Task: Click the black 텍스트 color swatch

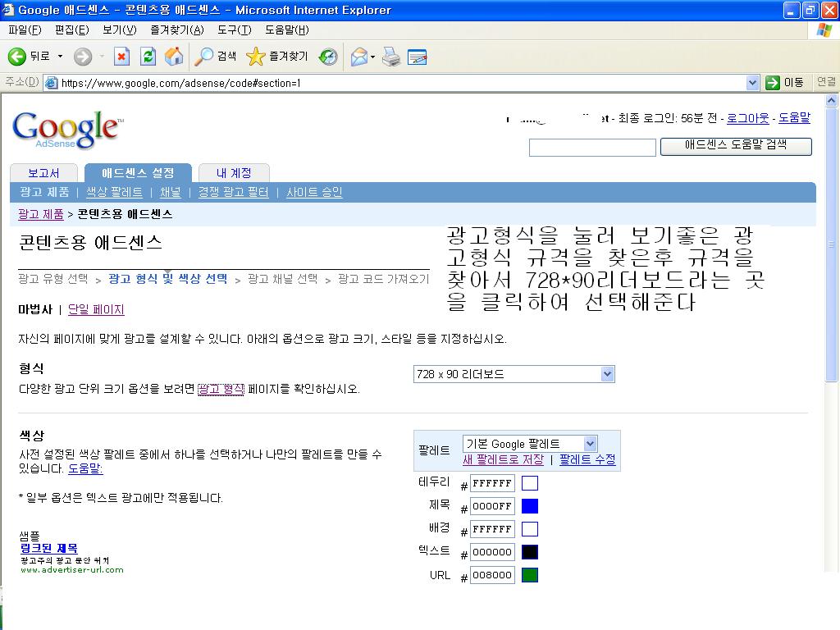Action: pyautogui.click(x=529, y=552)
